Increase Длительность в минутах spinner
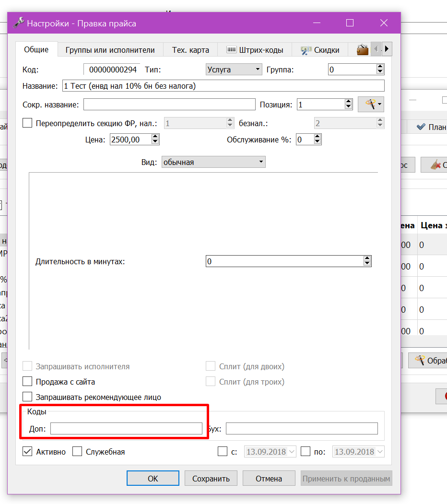The image size is (447, 504). 367,258
